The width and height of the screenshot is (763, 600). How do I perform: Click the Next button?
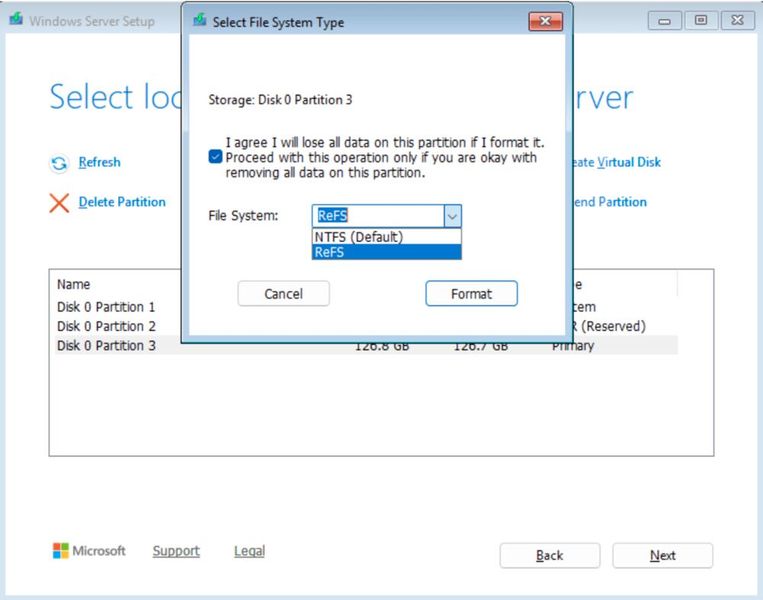tap(663, 555)
